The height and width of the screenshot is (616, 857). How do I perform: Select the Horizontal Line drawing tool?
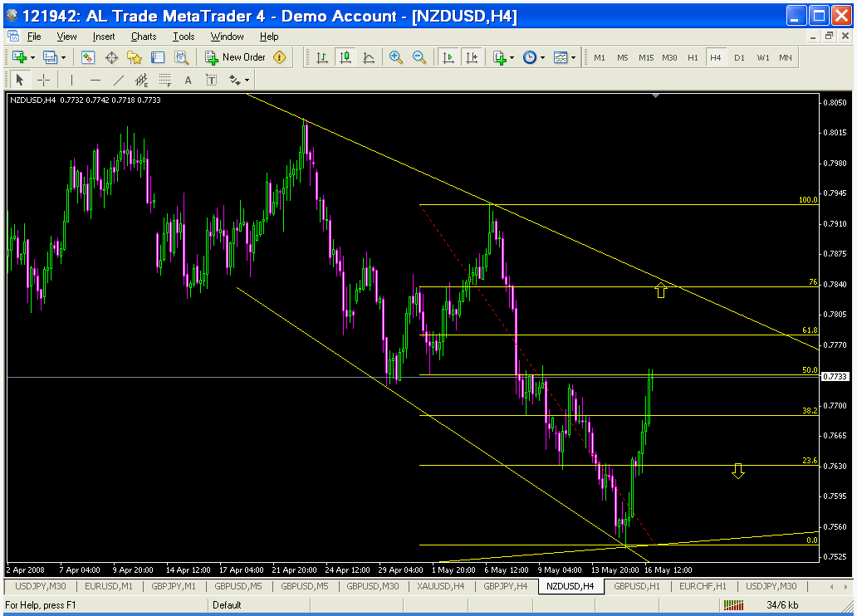point(95,81)
